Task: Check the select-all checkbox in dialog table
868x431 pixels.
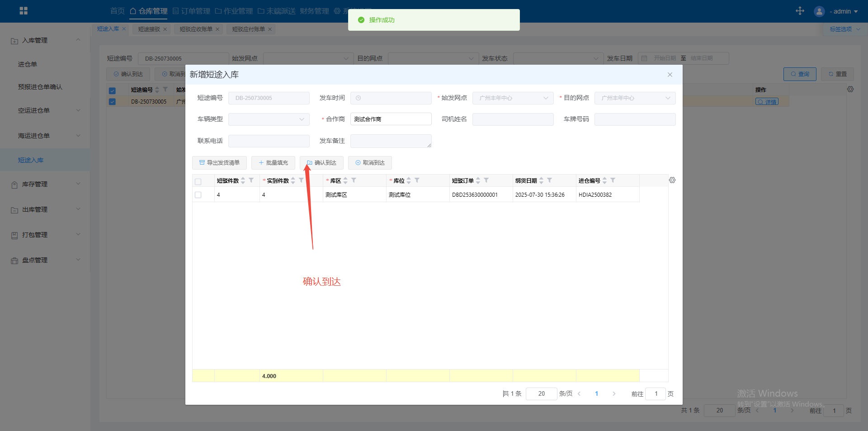Action: coord(198,181)
